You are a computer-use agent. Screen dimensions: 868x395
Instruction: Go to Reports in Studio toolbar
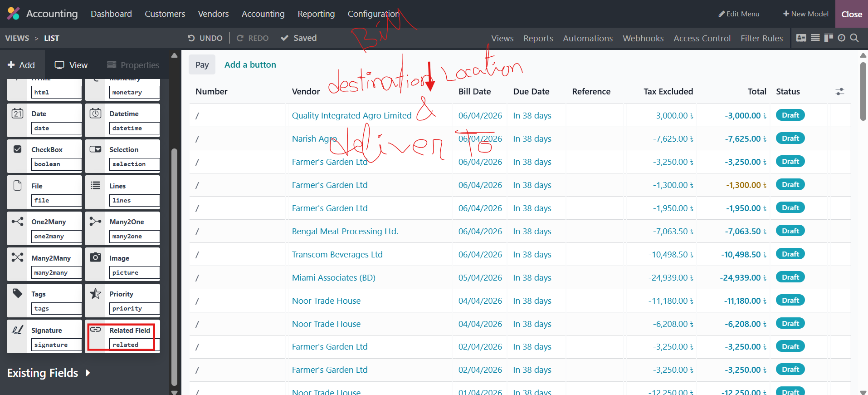coord(538,39)
